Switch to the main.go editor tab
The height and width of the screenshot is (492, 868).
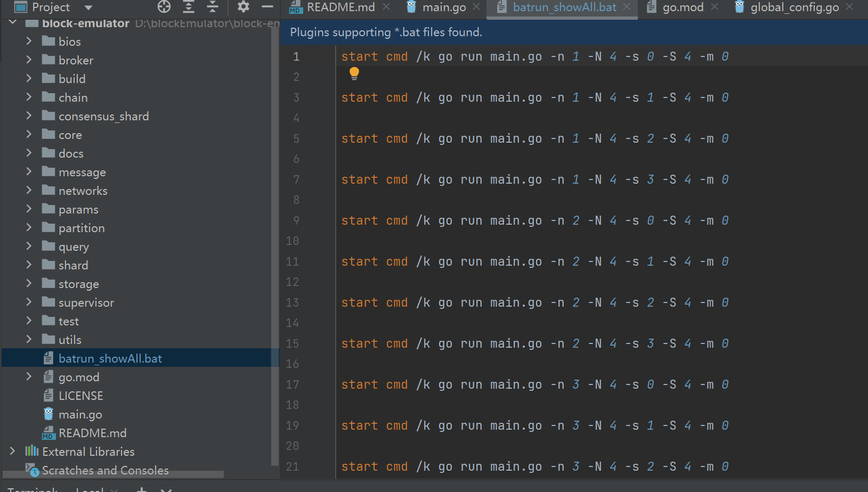[444, 7]
